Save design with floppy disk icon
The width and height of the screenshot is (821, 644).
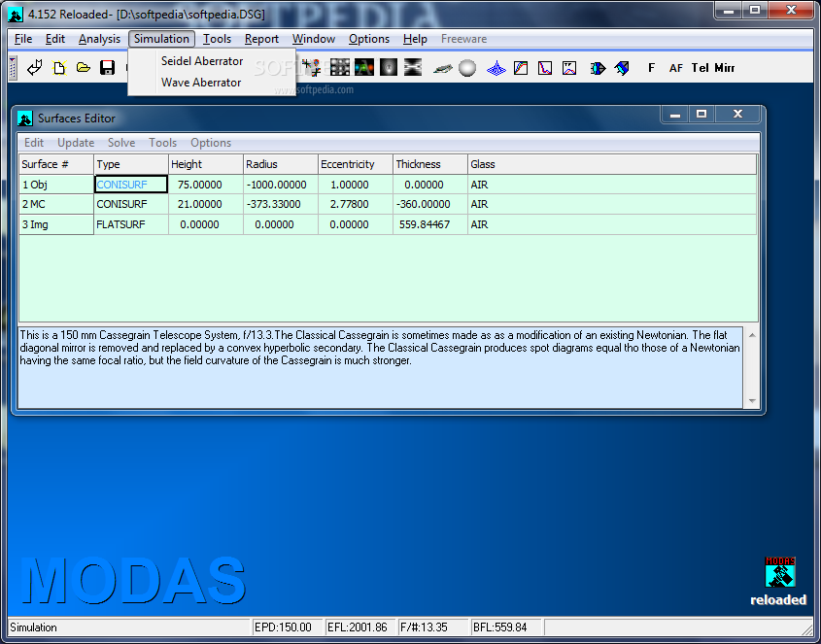tap(107, 68)
